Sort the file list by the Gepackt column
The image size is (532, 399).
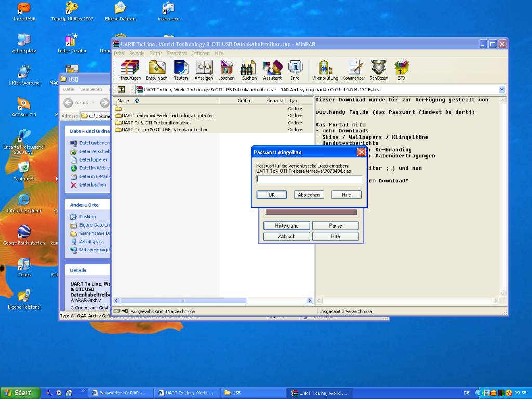269,100
